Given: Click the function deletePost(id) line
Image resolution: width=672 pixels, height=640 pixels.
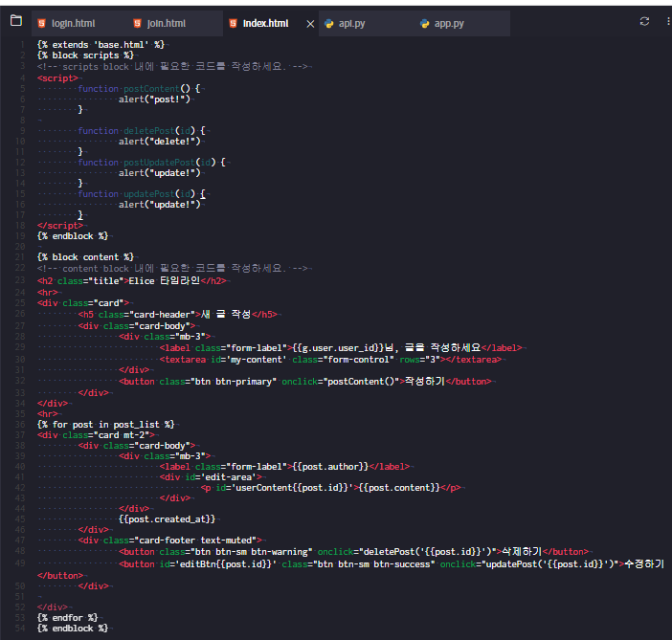Looking at the screenshot, I should [142, 131].
